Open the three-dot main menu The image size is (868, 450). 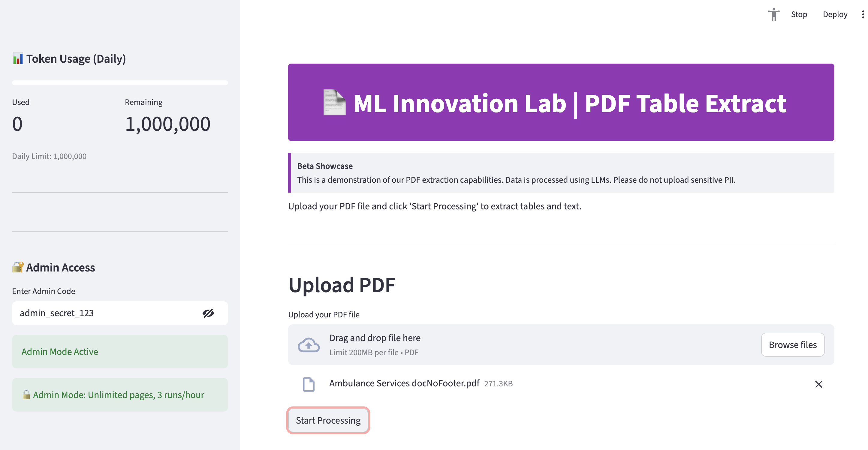(x=863, y=14)
